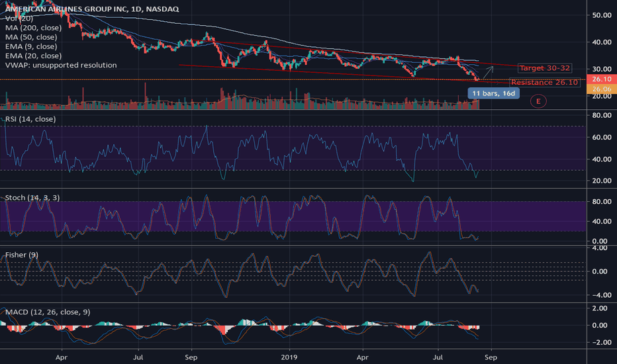Click the 'Sep' label left of 2019
617x364 pixels.
(191, 357)
